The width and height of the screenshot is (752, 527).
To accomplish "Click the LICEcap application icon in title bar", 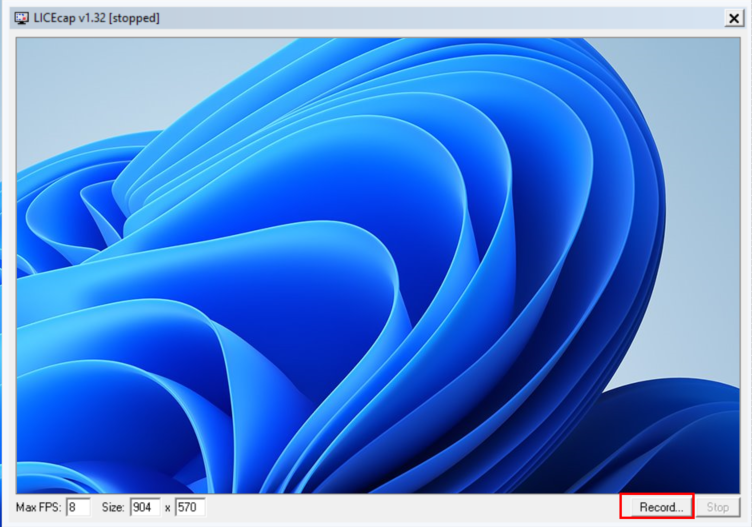I will (x=21, y=18).
